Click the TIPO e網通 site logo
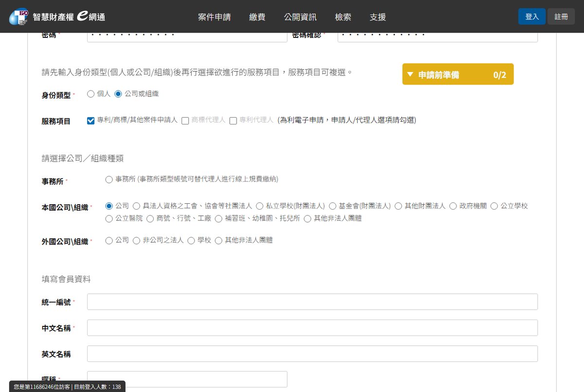Viewport: 584px width, 392px height. (57, 17)
